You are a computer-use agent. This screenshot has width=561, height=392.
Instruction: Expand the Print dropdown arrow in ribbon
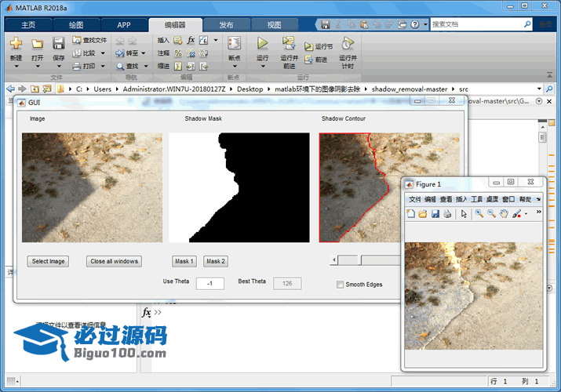(103, 66)
